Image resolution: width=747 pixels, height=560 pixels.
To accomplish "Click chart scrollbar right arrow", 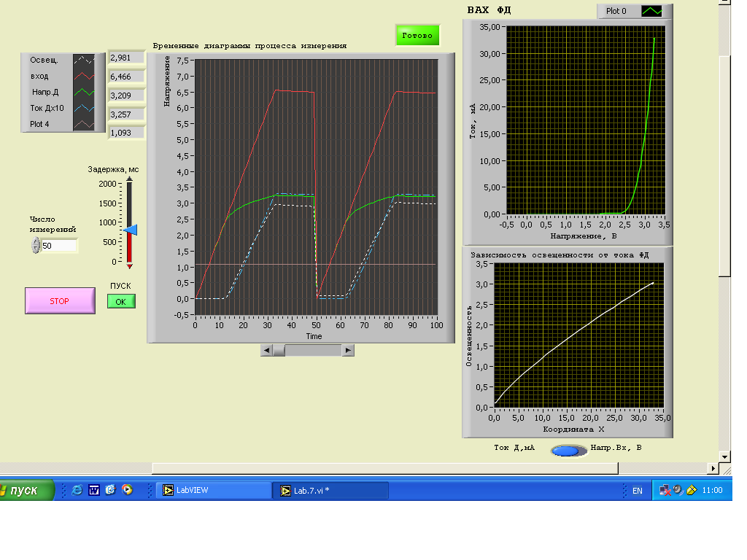I will [348, 351].
